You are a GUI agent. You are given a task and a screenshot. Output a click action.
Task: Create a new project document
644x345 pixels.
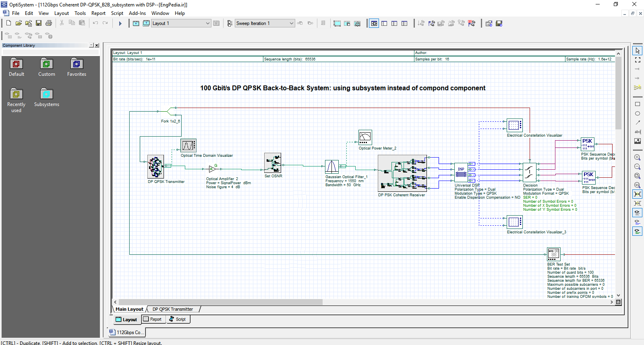[8, 23]
